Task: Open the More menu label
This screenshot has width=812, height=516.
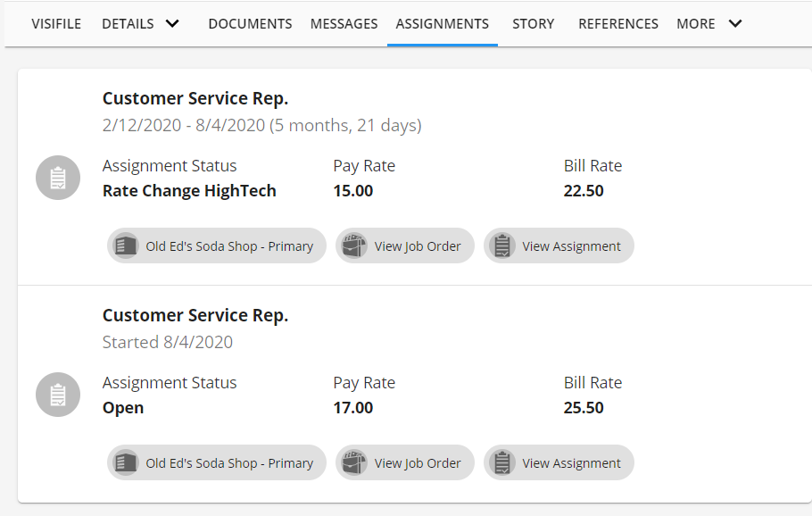Action: (695, 24)
